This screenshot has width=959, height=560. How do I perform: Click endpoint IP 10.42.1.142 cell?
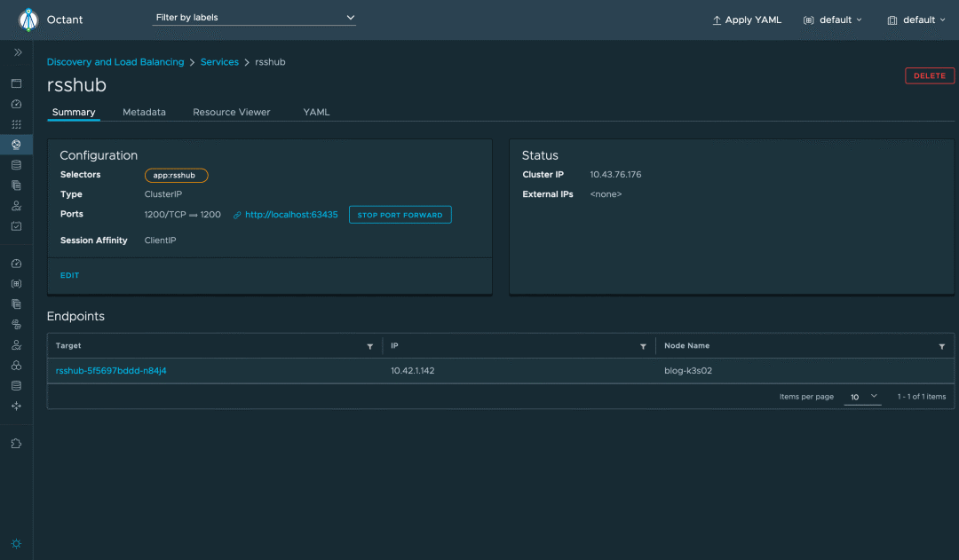413,370
